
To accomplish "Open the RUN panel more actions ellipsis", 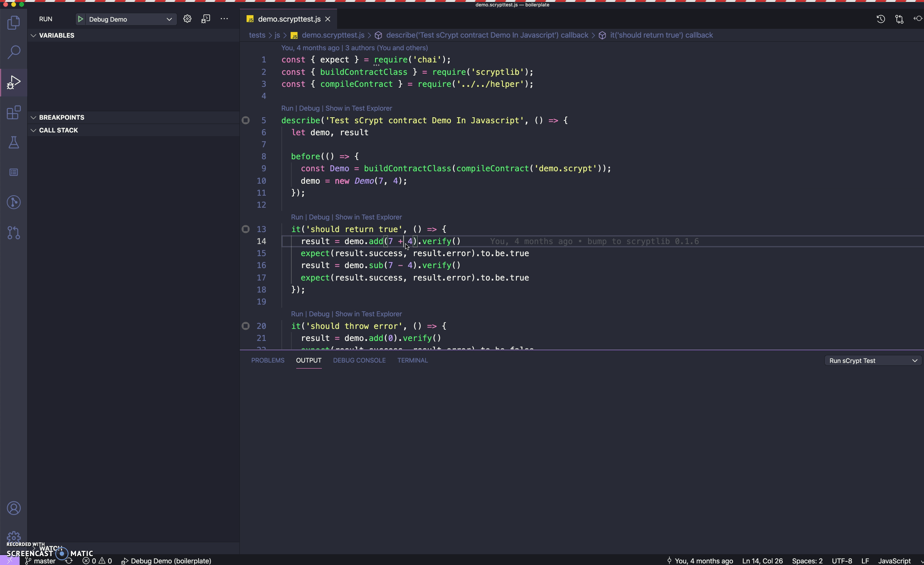I will pos(224,19).
